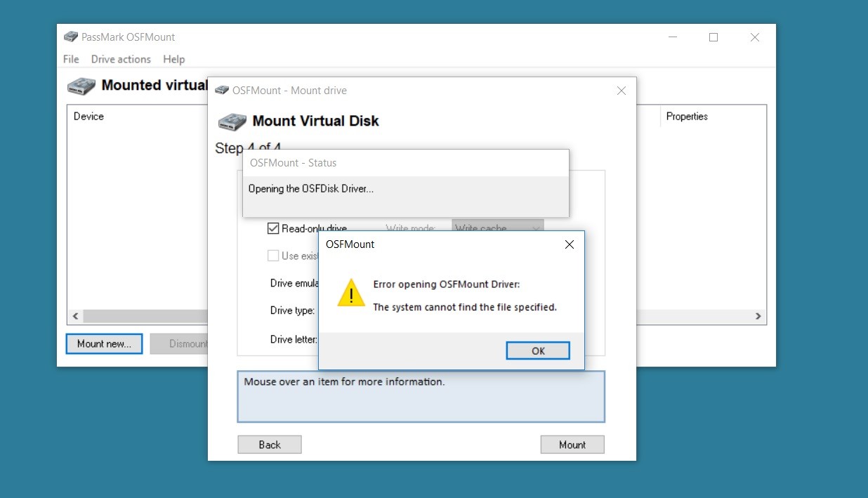Close the OSFMount - Mount drive window
The width and height of the screenshot is (868, 498).
point(621,91)
